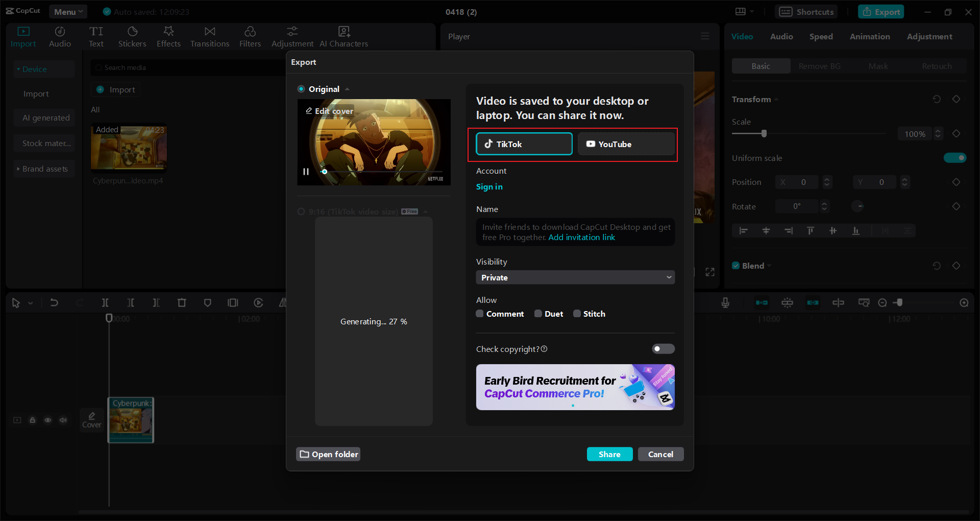Choose YouTube as the share platform
Image resolution: width=980 pixels, height=521 pixels.
tap(626, 144)
